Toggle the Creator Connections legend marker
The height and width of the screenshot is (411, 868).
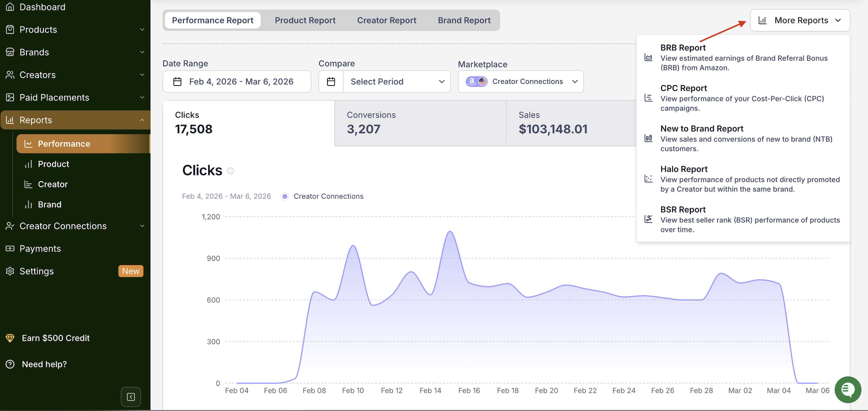click(285, 196)
